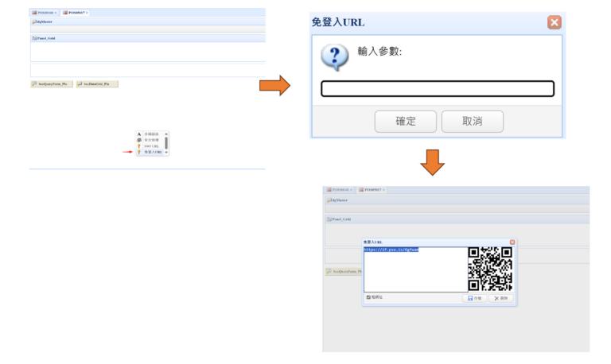The image size is (611, 364).
Task: Close the large 免登入URL parameter dialog
Action: pos(555,22)
